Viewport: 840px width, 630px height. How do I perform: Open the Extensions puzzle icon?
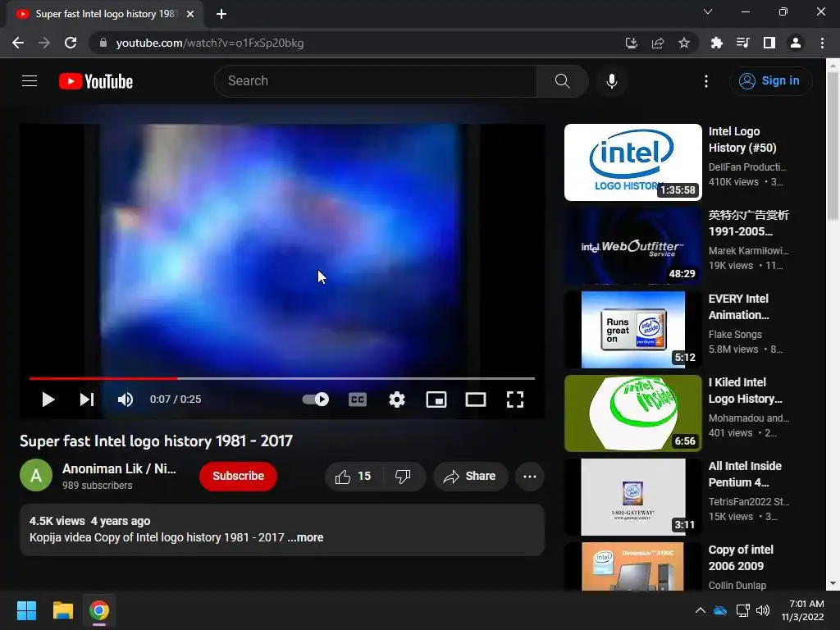pos(716,43)
